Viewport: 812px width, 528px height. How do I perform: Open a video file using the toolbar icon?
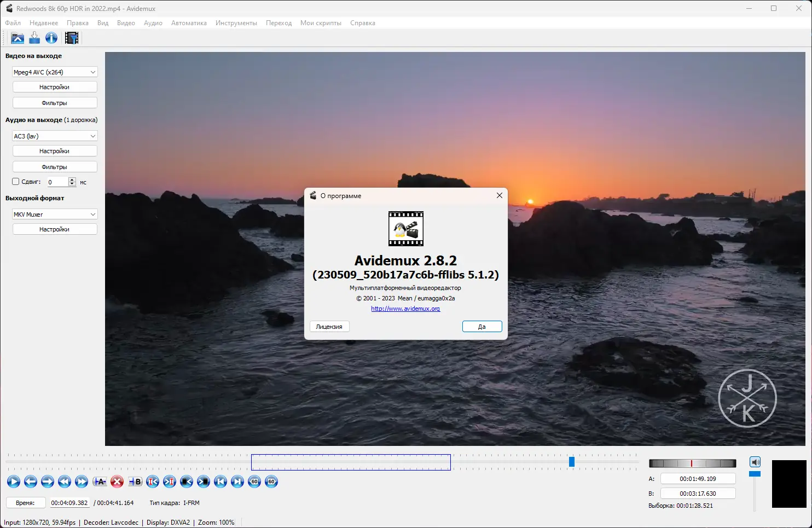(x=17, y=38)
